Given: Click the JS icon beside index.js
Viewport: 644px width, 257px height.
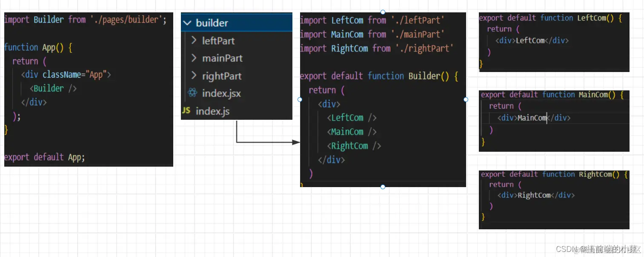Looking at the screenshot, I should point(186,111).
